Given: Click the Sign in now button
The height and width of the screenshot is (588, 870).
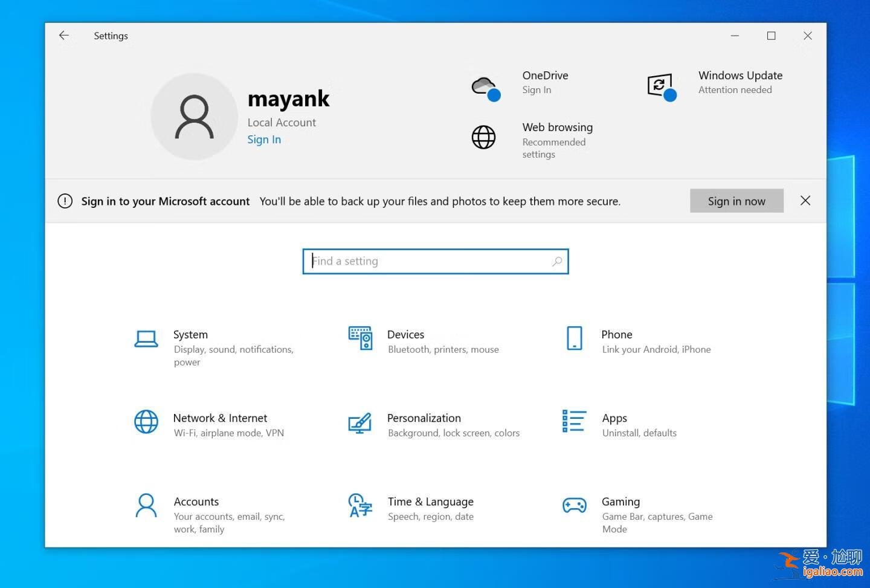Looking at the screenshot, I should [736, 201].
